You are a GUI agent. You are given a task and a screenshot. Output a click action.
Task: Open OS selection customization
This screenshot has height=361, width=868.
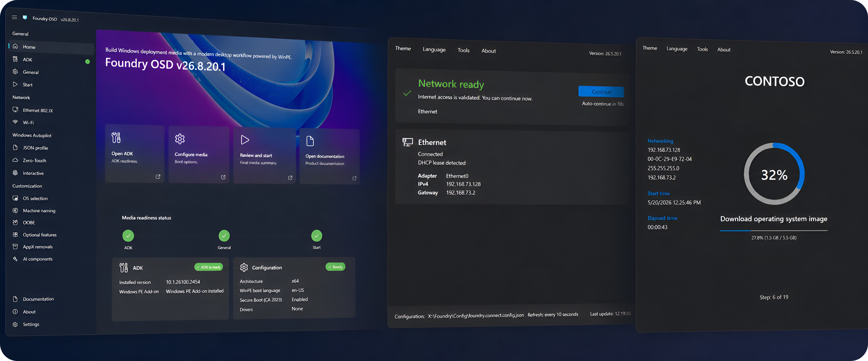[x=51, y=198]
